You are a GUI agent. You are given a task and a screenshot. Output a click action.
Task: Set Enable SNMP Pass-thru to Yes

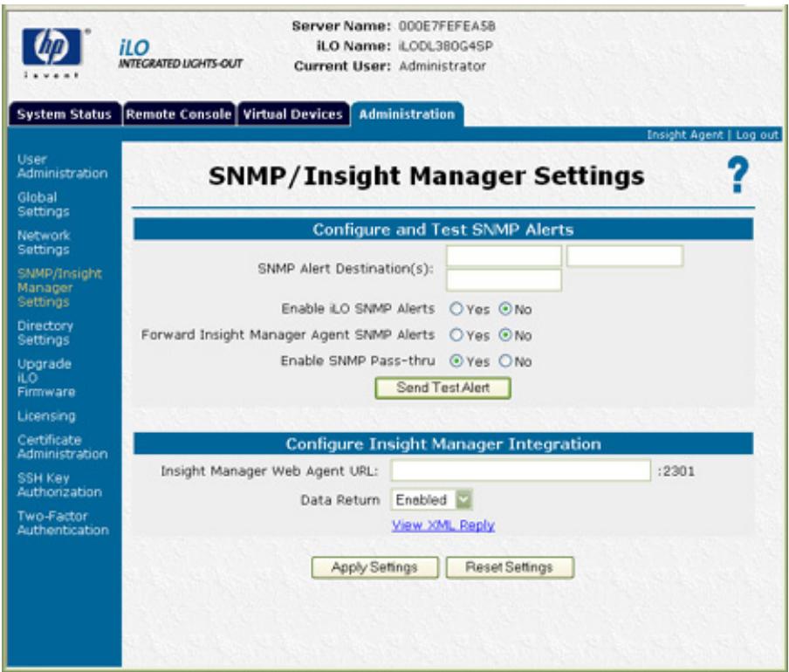tap(456, 360)
